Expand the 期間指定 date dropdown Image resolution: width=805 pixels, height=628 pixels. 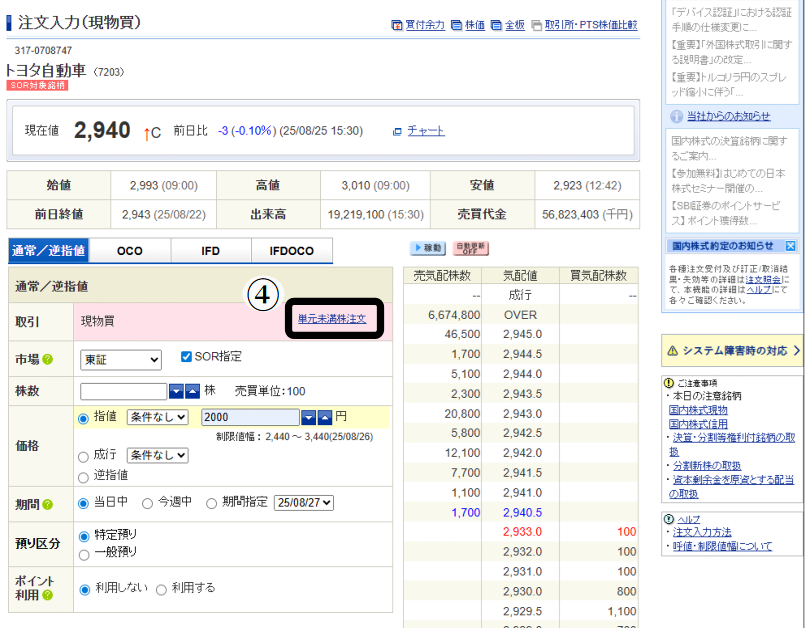[x=304, y=503]
